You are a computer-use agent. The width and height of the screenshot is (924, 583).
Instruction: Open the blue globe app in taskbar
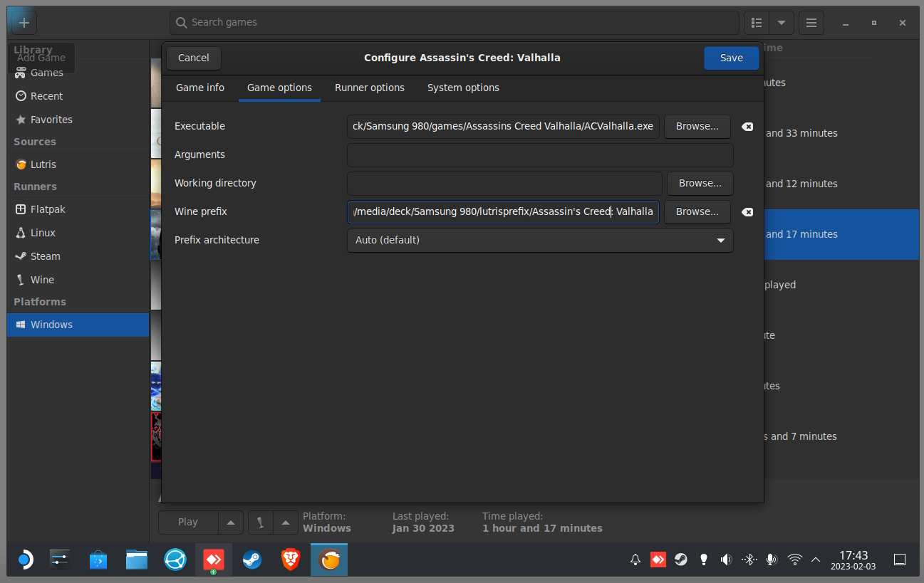click(175, 560)
